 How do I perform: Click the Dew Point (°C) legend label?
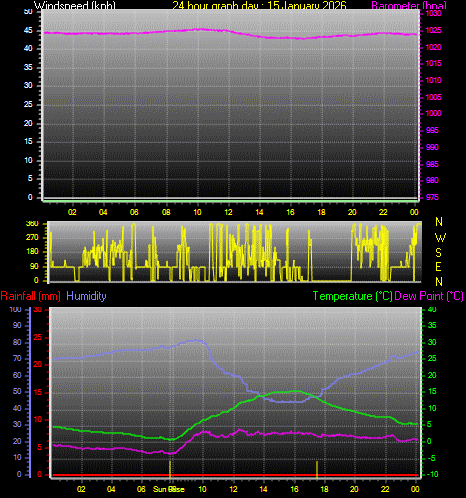click(429, 296)
